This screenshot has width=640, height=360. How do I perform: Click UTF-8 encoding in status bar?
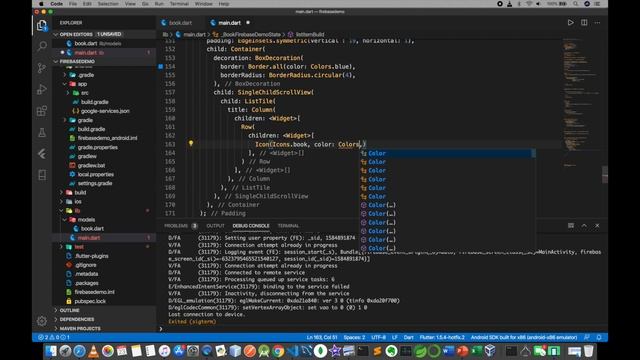pyautogui.click(x=378, y=338)
